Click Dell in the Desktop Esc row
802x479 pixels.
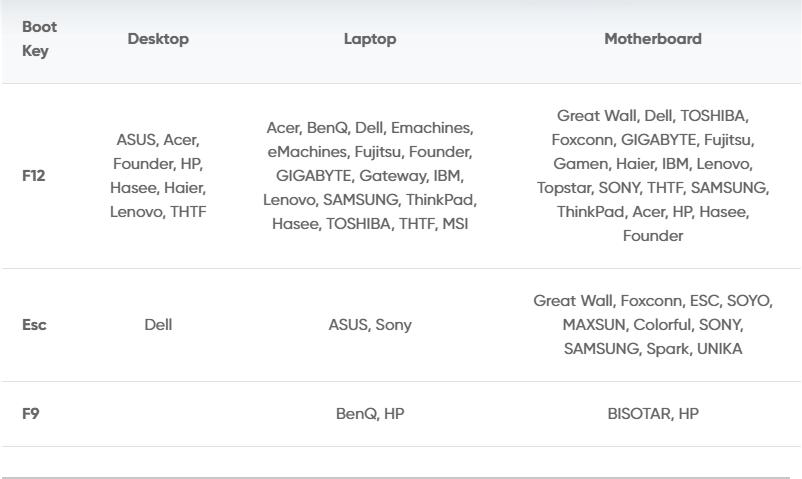click(158, 325)
